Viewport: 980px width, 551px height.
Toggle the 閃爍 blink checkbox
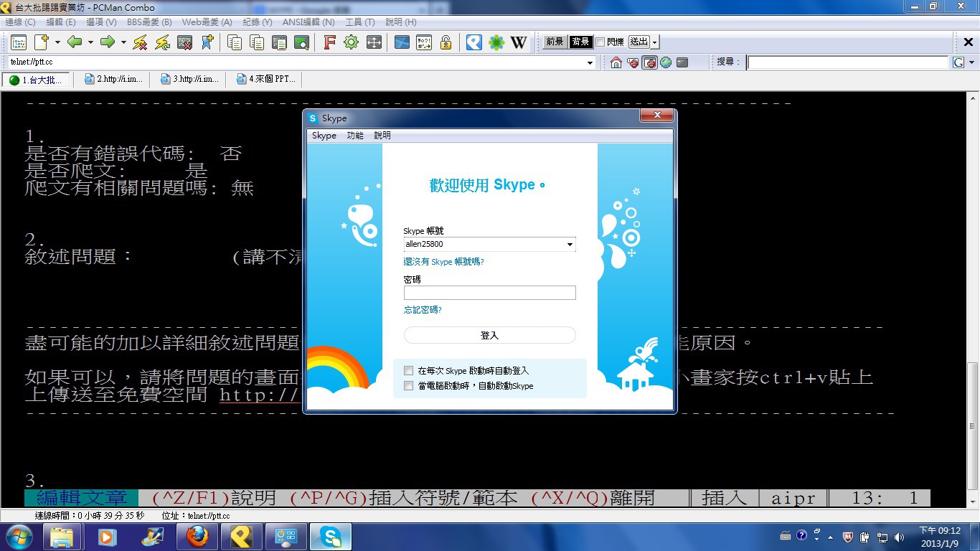600,42
